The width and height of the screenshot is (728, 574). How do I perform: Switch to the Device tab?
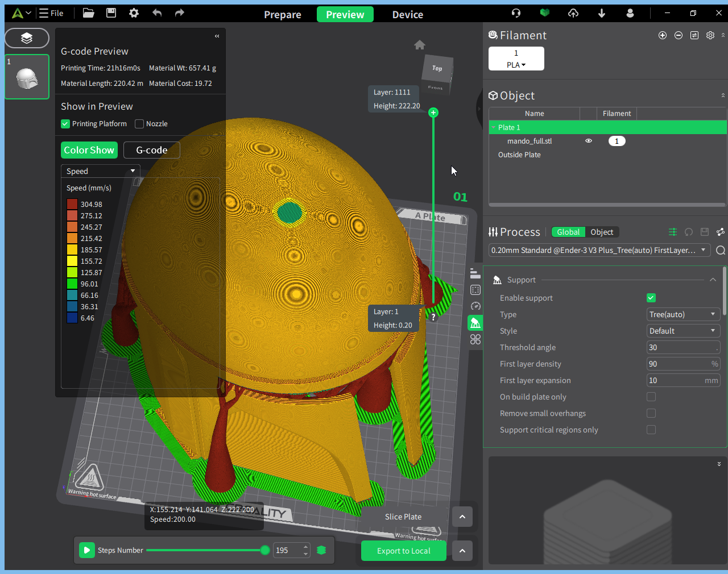click(408, 15)
